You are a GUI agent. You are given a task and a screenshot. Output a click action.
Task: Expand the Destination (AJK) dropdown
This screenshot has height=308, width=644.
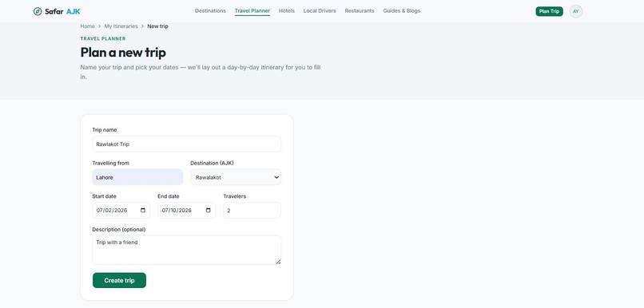236,177
